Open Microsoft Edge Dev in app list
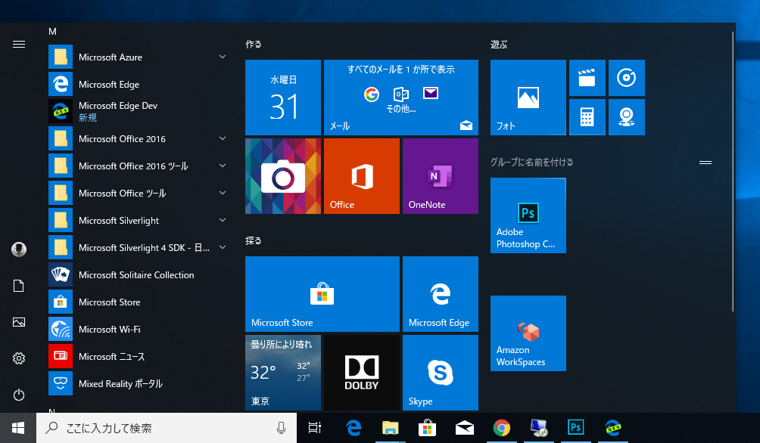Image resolution: width=760 pixels, height=443 pixels. tap(138, 111)
